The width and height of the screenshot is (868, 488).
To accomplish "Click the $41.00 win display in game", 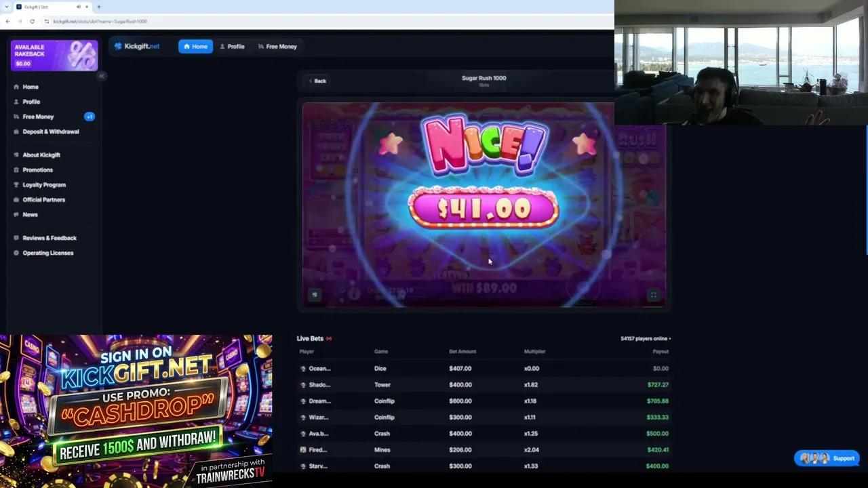I will [484, 208].
